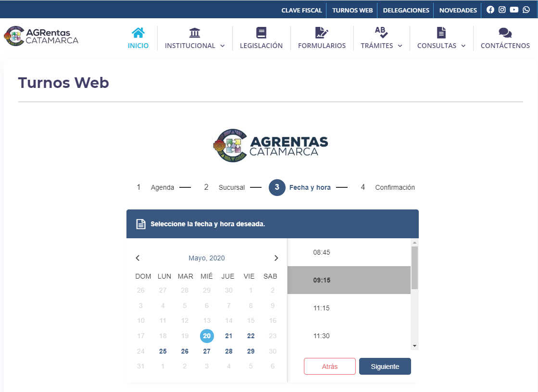Screen dimensions: 538x392
Task: Select May 22 in calendar
Action: coord(251,336)
